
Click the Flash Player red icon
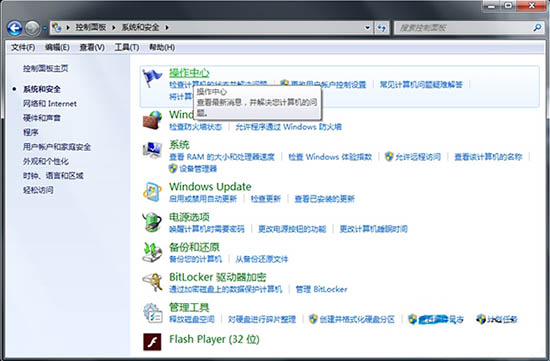click(152, 342)
